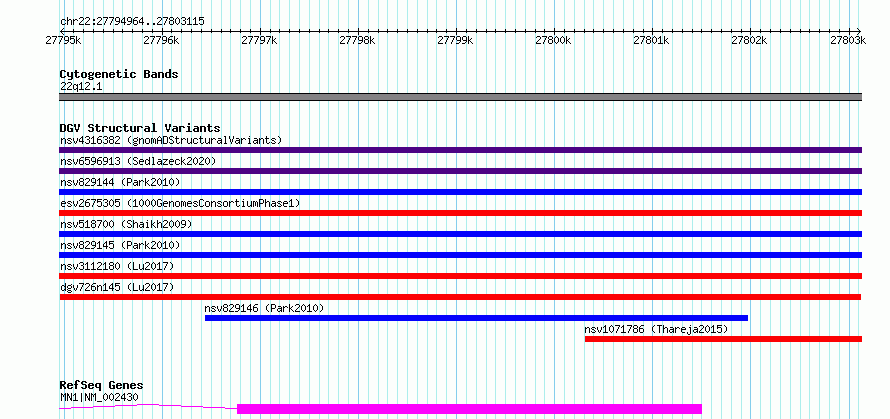The image size is (890, 419).
Task: Click the thin magenta MN1 intron line
Action: [148, 406]
